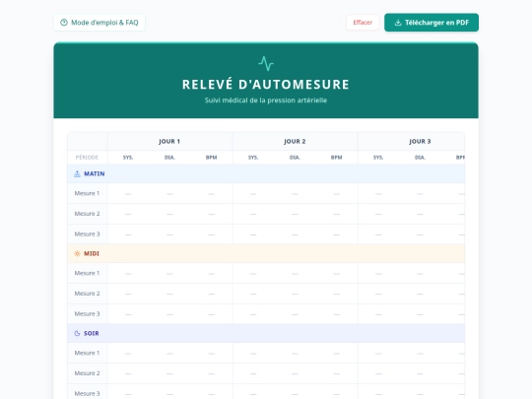
Task: Click Mesure 2 row label under MATIN
Action: [x=87, y=214]
